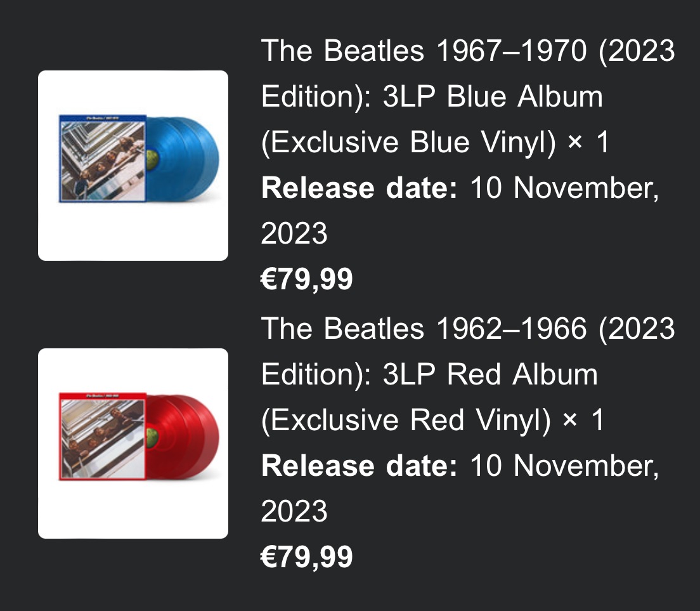This screenshot has height=611, width=700.
Task: Open the Red Album product thumbnail
Action: tap(133, 443)
